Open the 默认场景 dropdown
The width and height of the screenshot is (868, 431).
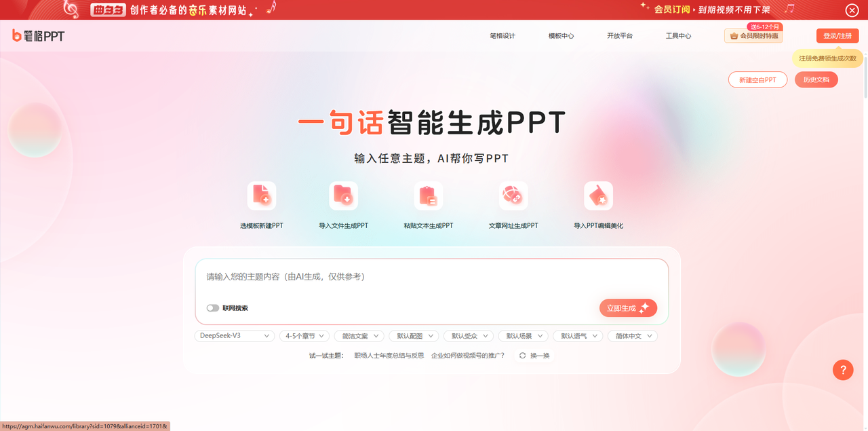523,336
